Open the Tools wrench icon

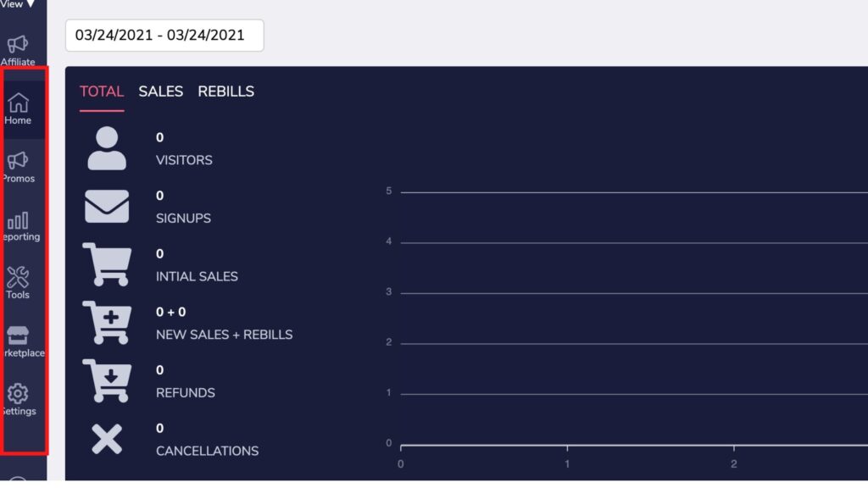pos(18,277)
